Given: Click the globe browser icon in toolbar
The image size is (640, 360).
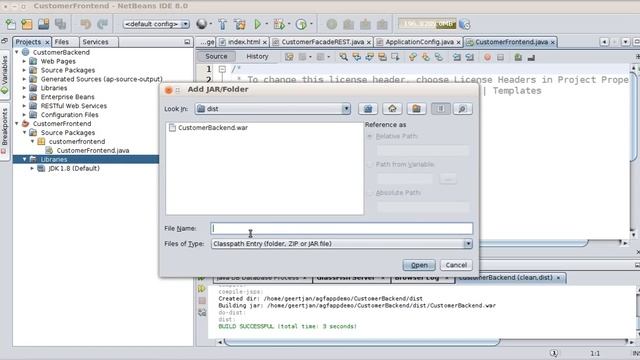Looking at the screenshot, I should coord(202,24).
